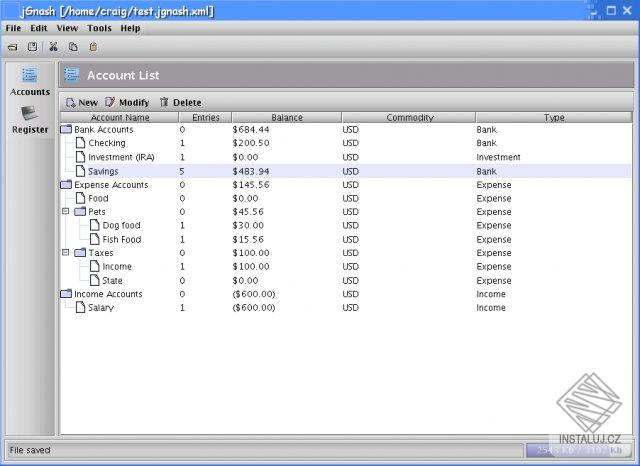Select the Fish Food account label

(122, 240)
